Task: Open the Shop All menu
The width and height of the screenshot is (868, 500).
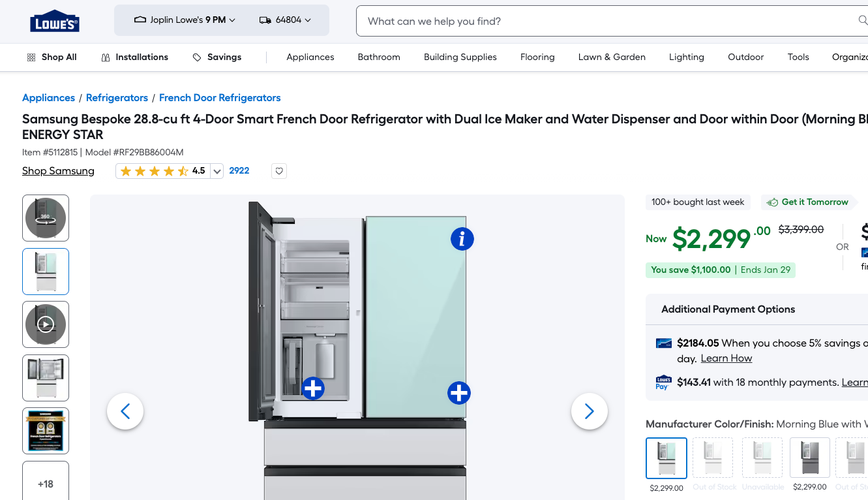Action: [52, 57]
